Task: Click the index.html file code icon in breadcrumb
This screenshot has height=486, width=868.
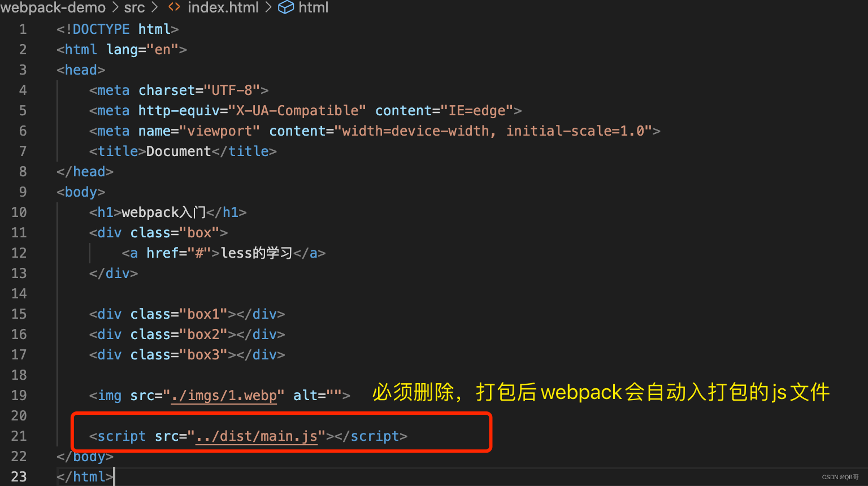Action: click(174, 7)
